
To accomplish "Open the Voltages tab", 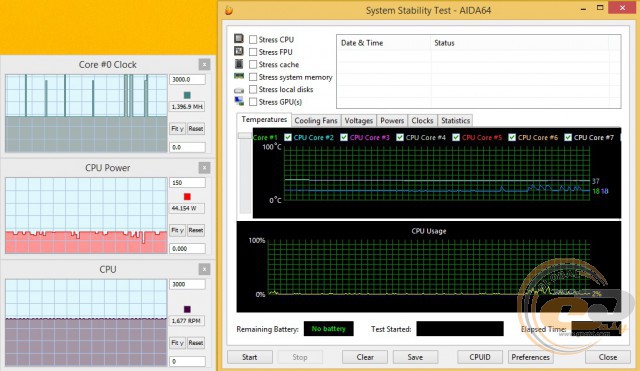I will [359, 121].
